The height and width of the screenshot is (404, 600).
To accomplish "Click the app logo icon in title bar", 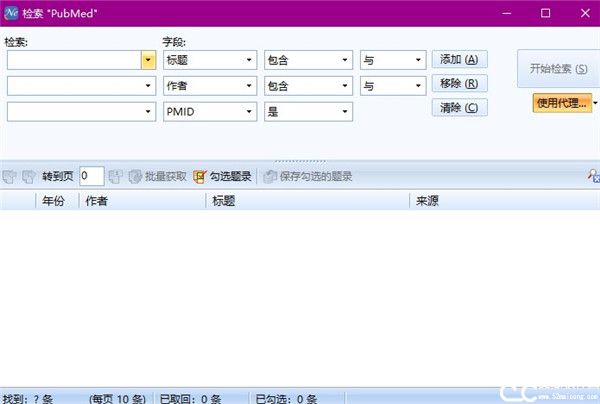I will (x=13, y=13).
